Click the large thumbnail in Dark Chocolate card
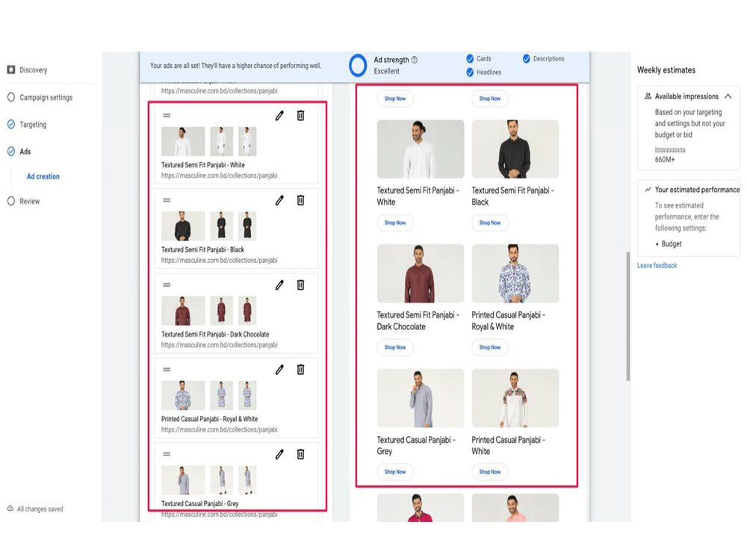Viewport: 747px width, 560px height. coord(183,311)
